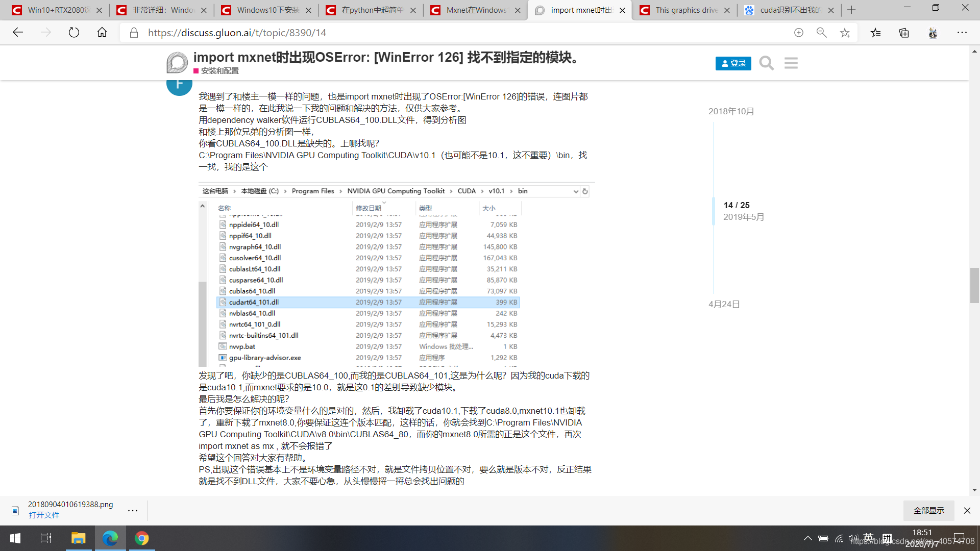
Task: Click the zoom magnifier icon in address bar
Action: point(821,33)
